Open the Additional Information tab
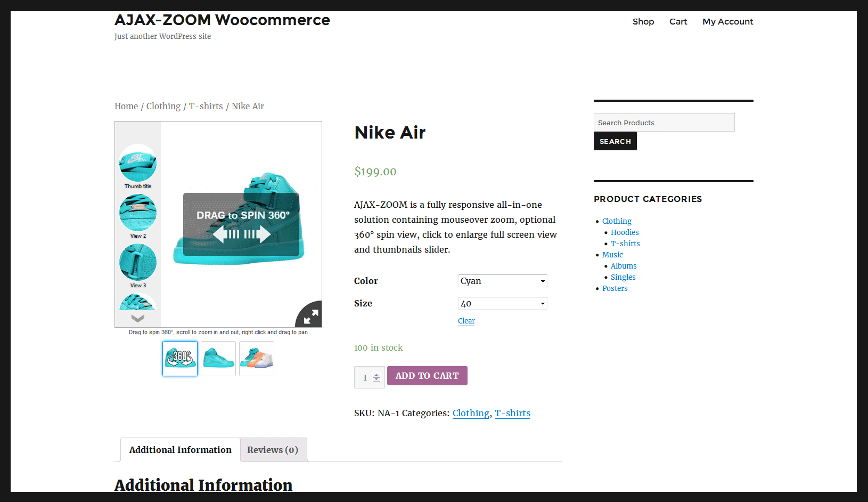Viewport: 868px width, 502px height. tap(181, 450)
